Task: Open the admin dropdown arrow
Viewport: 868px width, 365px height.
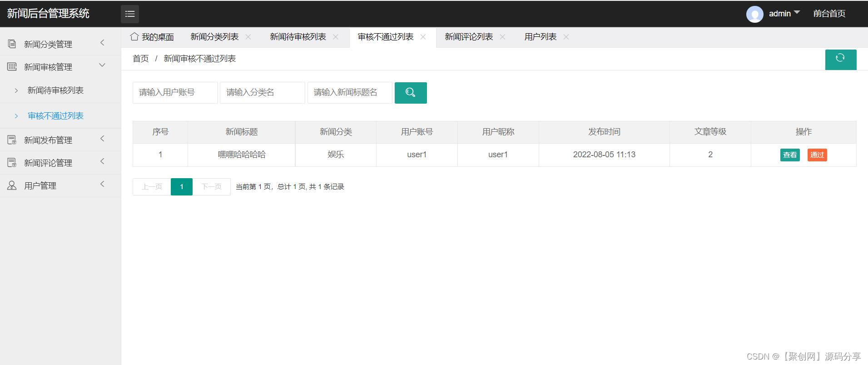Action: click(x=797, y=12)
